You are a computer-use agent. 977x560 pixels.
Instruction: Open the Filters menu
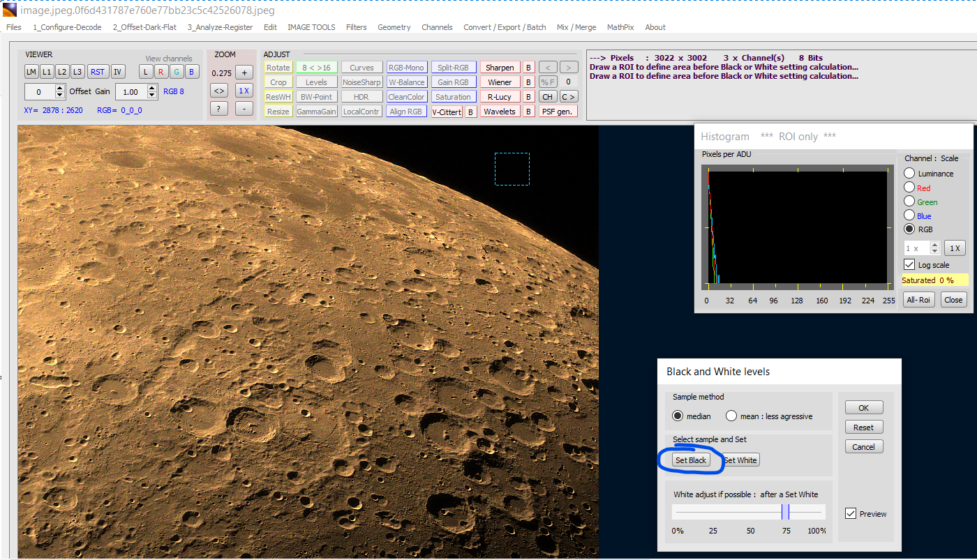point(357,27)
